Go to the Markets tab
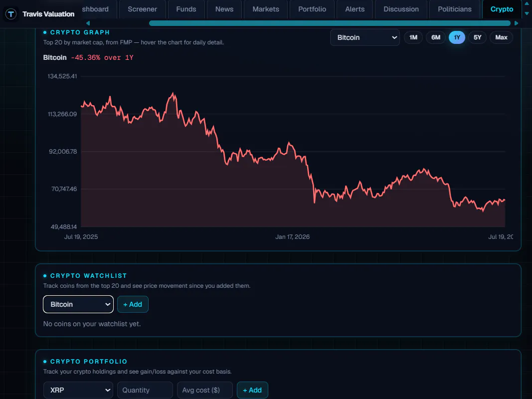 [266, 9]
